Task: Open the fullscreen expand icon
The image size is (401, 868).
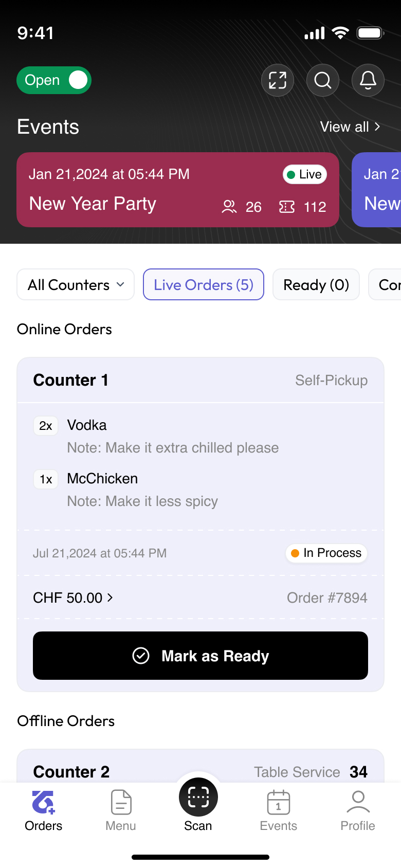Action: tap(278, 80)
